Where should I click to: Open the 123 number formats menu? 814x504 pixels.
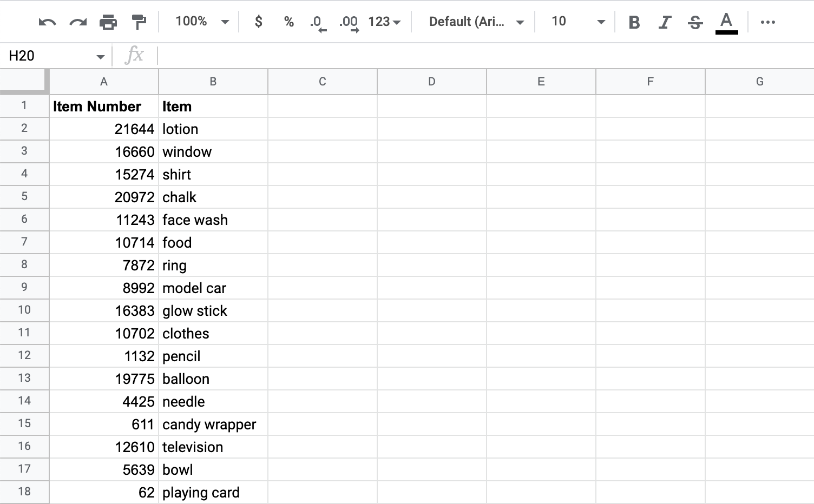384,22
